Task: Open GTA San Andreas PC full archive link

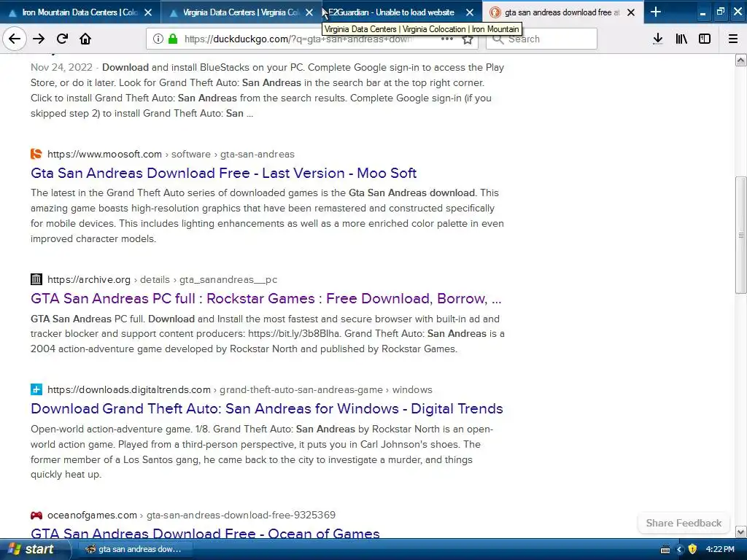Action: [266, 298]
